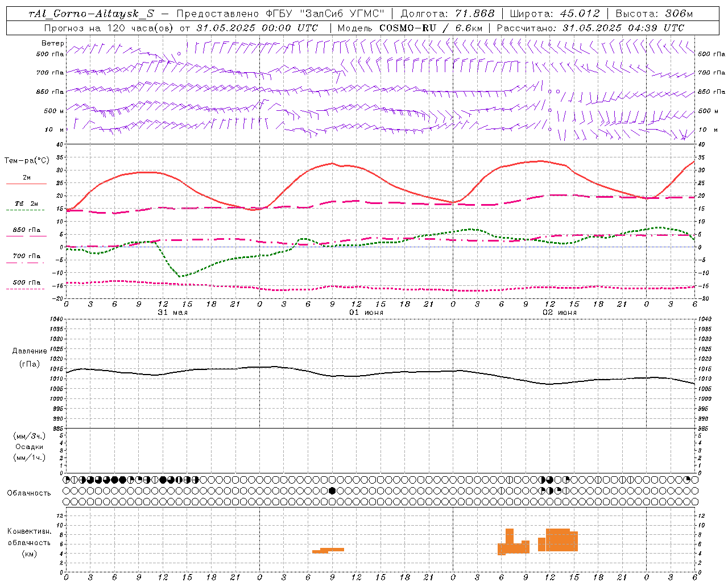The height and width of the screenshot is (582, 728).
Task: Click the 31 мая date label
Action: tap(172, 313)
